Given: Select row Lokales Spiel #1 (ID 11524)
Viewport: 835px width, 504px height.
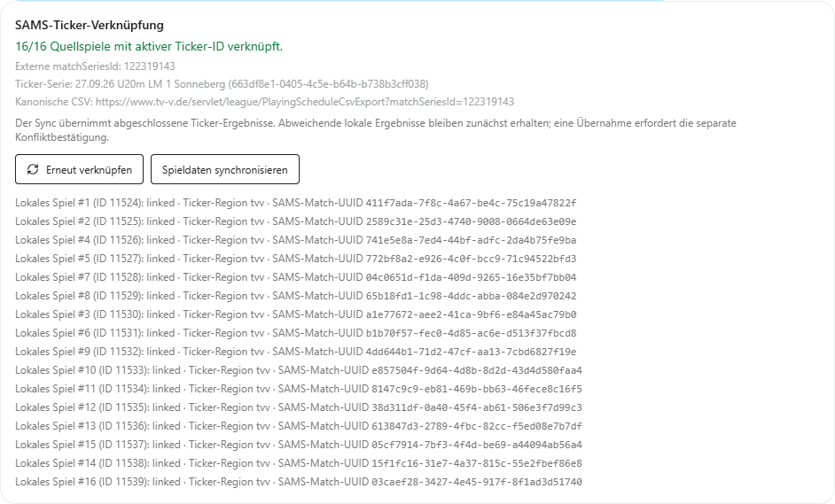Looking at the screenshot, I should click(x=295, y=203).
